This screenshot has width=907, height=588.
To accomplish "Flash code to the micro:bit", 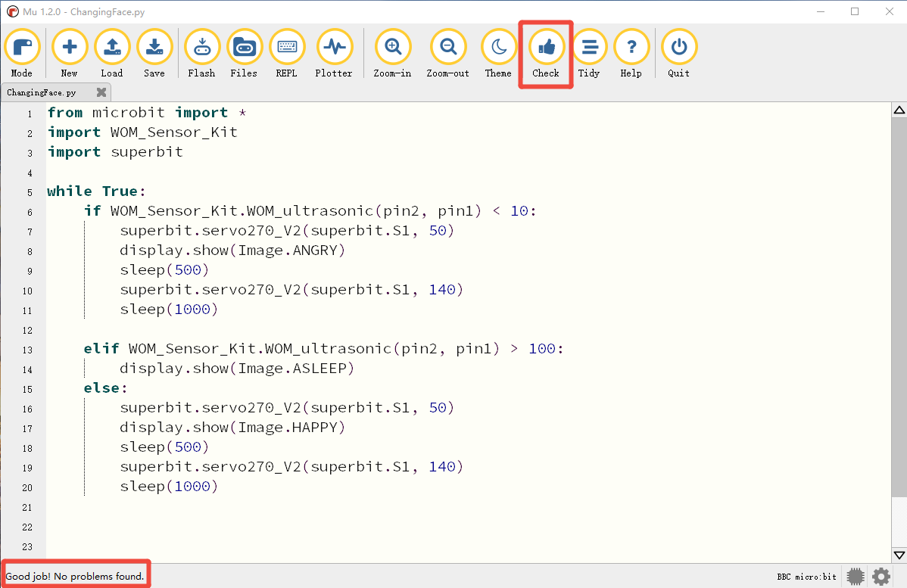I will click(202, 53).
